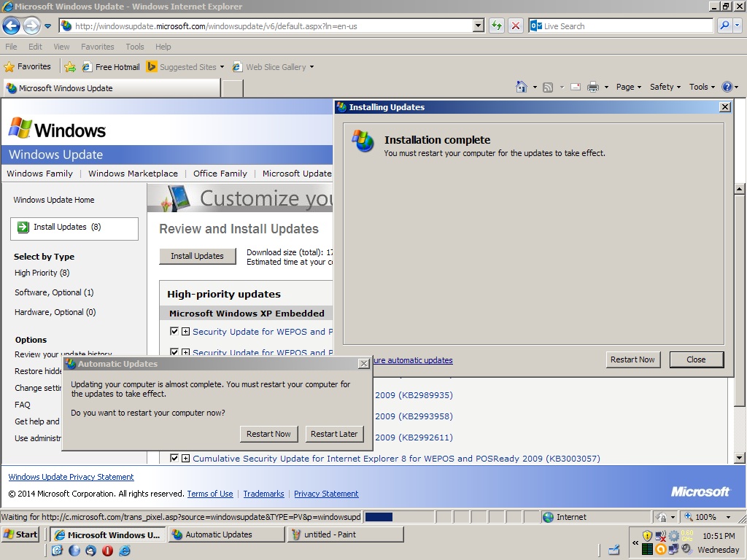Click the RSS feeds icon

[x=548, y=87]
